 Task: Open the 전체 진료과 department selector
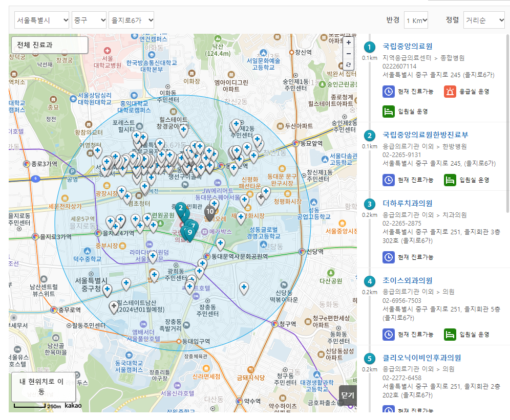tap(50, 45)
